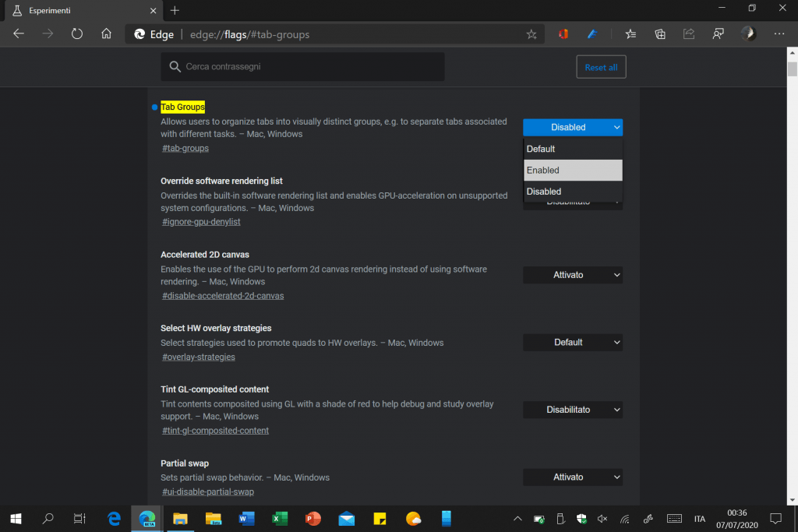
Task: Open the Partial swap dropdown
Action: pos(573,477)
